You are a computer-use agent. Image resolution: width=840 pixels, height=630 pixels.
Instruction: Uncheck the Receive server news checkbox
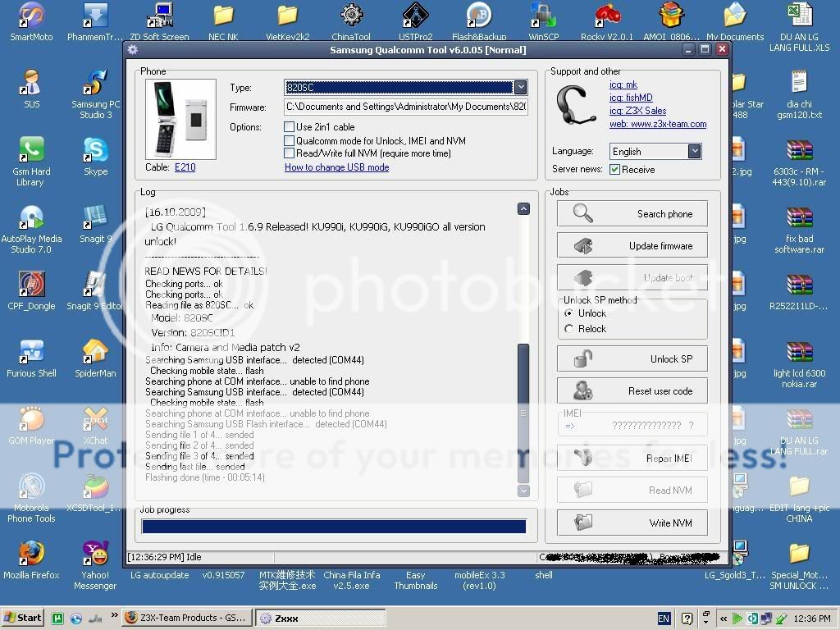(x=615, y=169)
